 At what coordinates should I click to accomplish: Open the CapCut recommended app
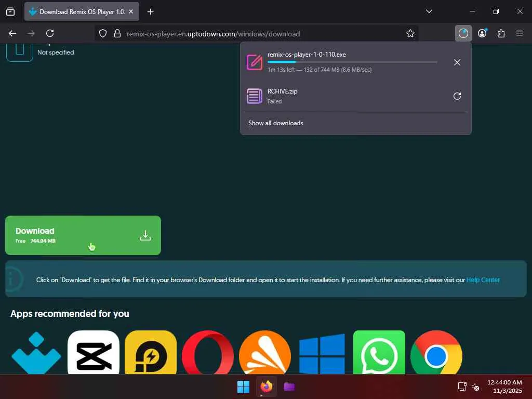pyautogui.click(x=94, y=353)
